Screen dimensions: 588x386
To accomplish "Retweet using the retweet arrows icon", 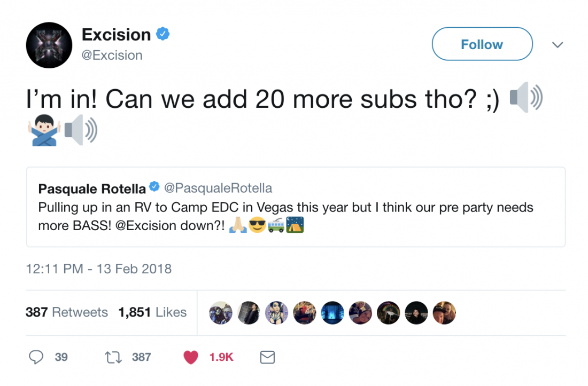I will pos(113,357).
